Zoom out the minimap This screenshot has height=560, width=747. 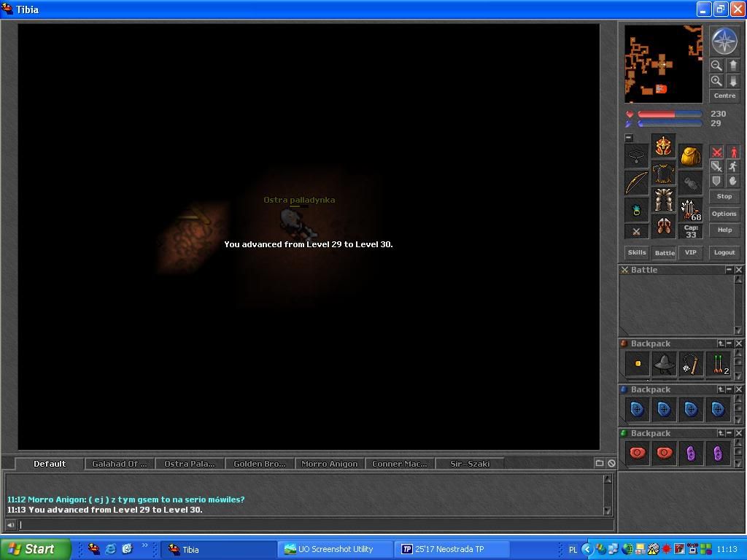(716, 66)
